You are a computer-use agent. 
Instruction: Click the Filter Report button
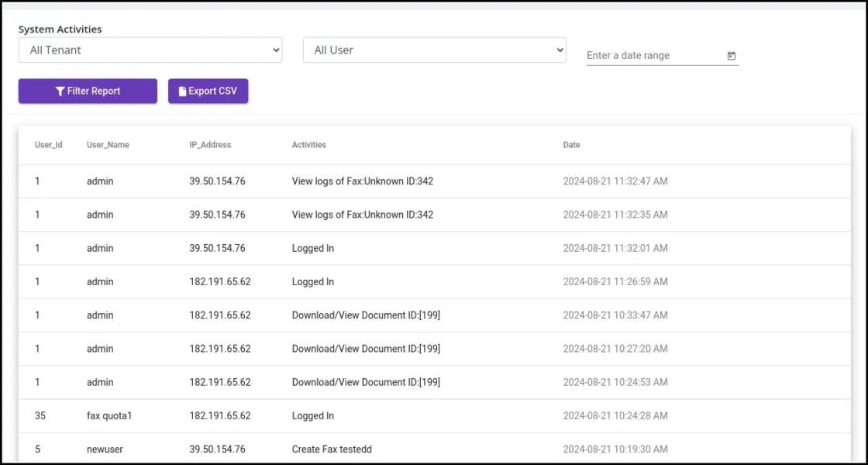88,91
